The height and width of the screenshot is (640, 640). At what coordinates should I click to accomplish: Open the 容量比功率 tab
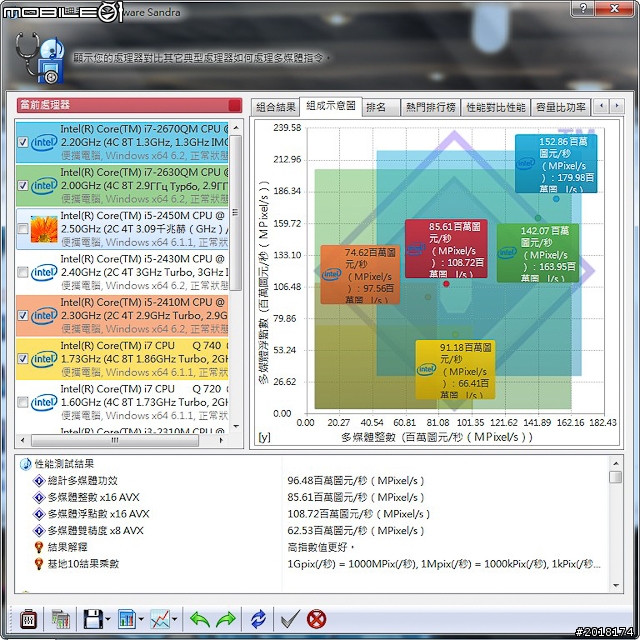tap(561, 107)
